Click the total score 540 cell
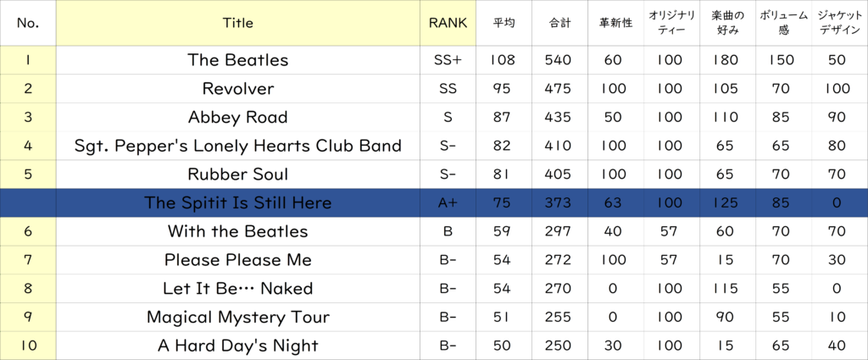 [559, 60]
